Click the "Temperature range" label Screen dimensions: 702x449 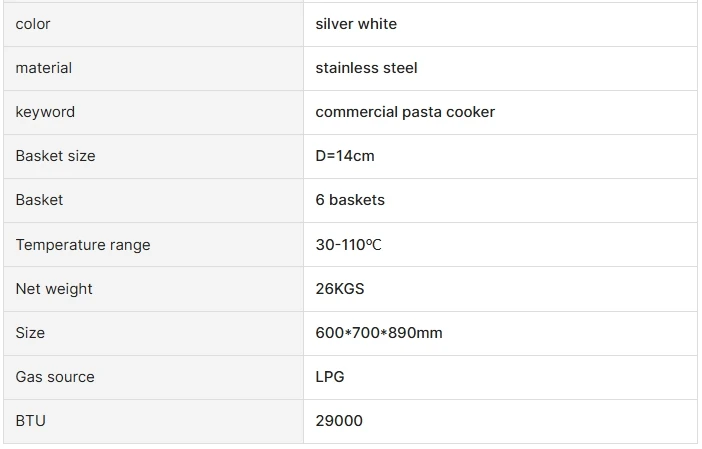(x=83, y=245)
